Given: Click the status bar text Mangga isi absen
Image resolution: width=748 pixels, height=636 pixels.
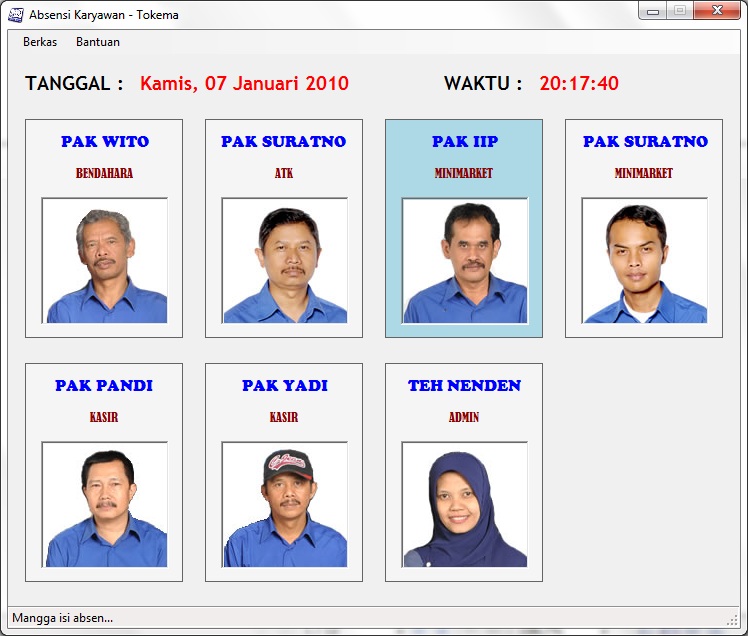Looking at the screenshot, I should pos(62,618).
